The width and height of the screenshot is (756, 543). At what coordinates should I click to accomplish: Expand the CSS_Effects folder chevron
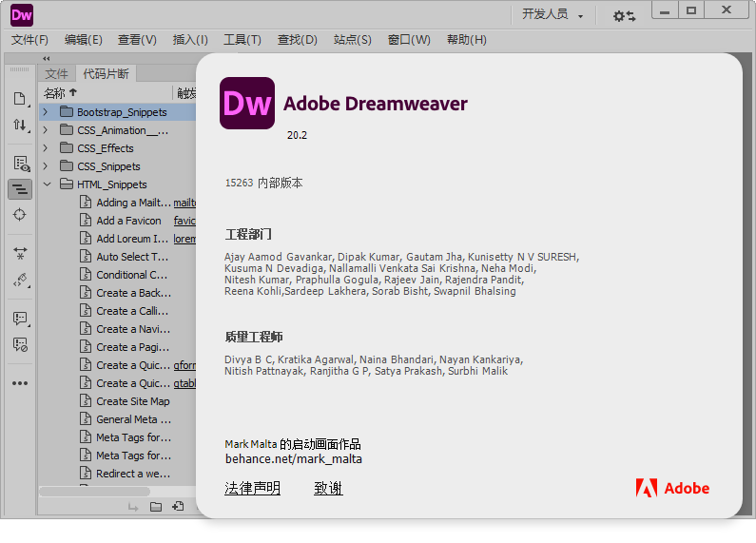46,148
